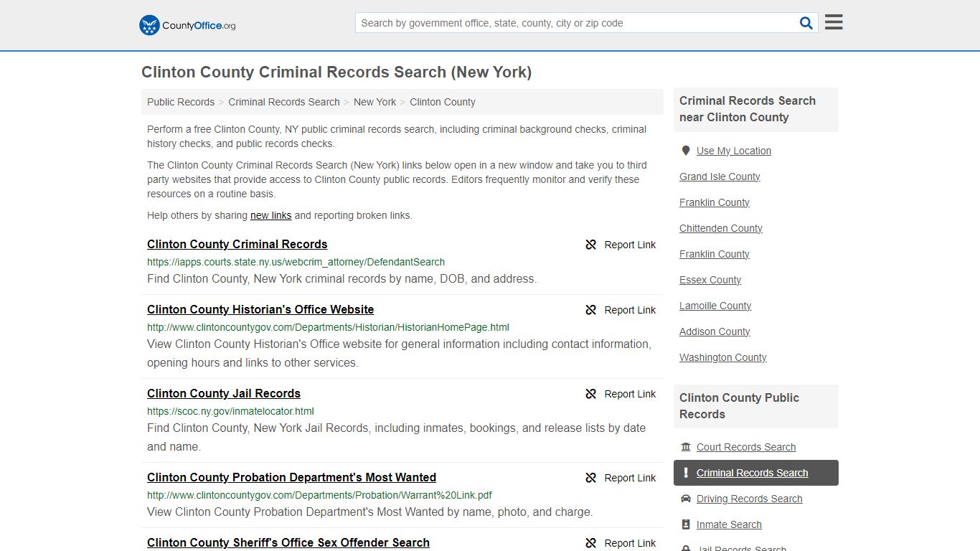Click broken-link icon for Historian's Office Website
980x551 pixels.
pos(591,310)
